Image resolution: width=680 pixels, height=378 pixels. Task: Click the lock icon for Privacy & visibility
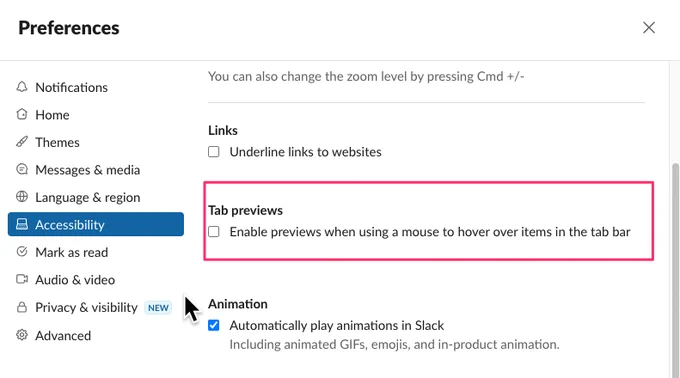click(22, 307)
